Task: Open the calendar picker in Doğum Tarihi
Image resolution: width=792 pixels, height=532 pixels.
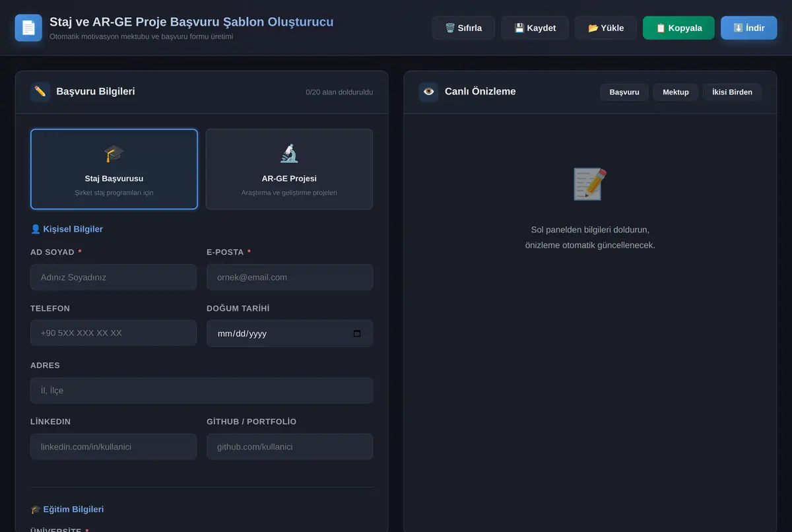Action: point(357,333)
